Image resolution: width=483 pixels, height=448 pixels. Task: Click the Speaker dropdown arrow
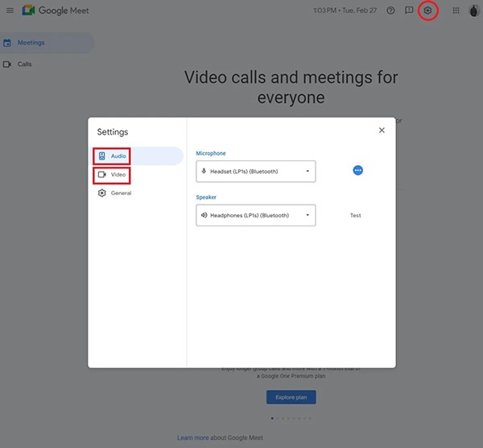[307, 215]
